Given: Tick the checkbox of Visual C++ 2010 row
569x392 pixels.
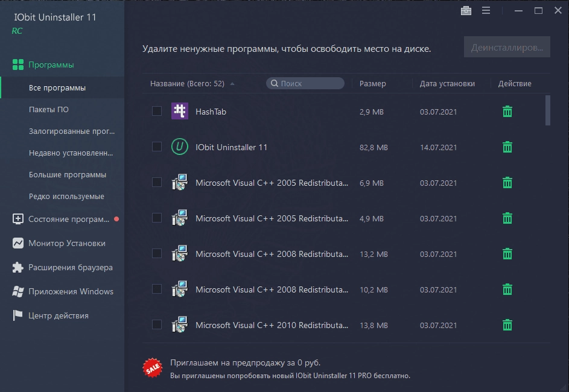Looking at the screenshot, I should pos(157,324).
